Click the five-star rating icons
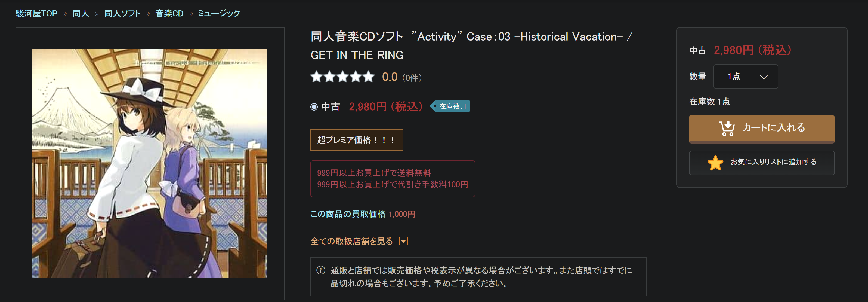The height and width of the screenshot is (302, 868). (342, 77)
